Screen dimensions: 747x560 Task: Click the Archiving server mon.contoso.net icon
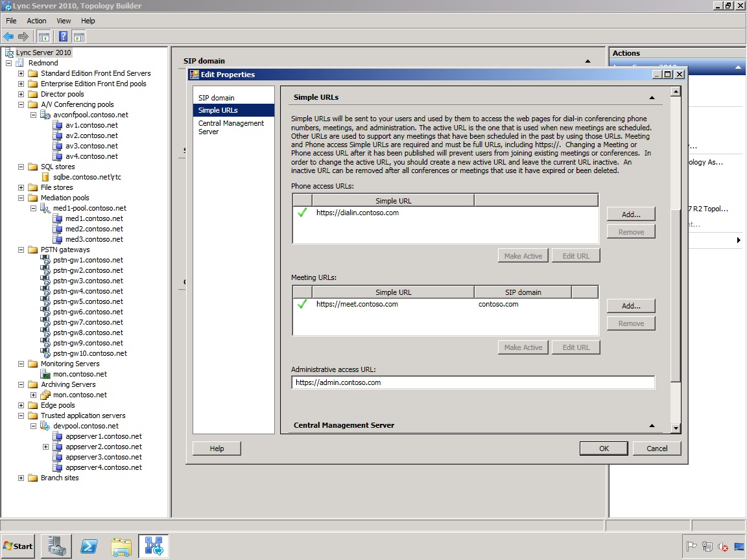click(45, 395)
